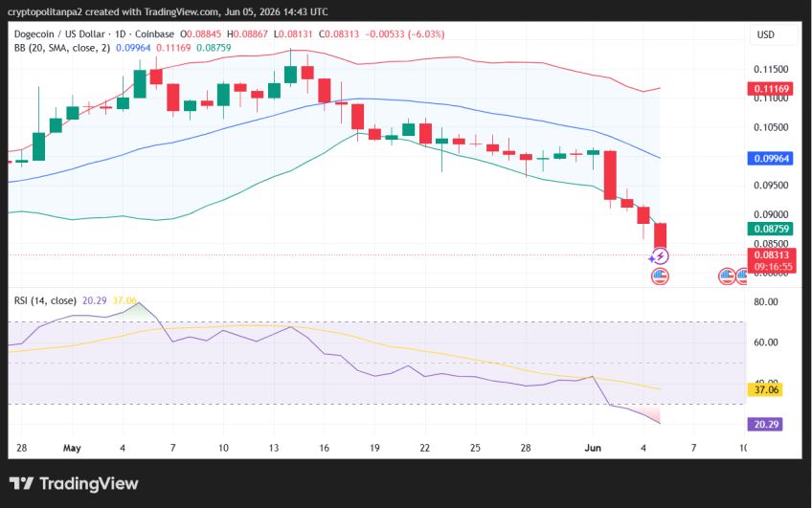Click the high value H0.08867 in header
Viewport: 812px width, 508px height.
click(248, 34)
